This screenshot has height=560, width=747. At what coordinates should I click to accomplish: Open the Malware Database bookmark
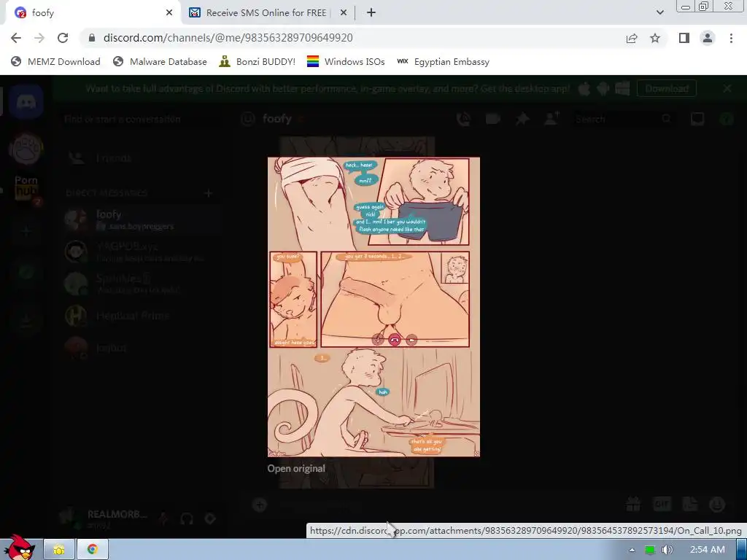(160, 62)
